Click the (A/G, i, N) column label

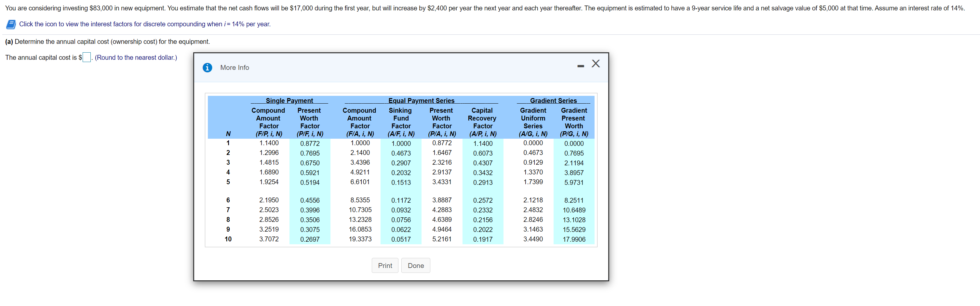[533, 134]
